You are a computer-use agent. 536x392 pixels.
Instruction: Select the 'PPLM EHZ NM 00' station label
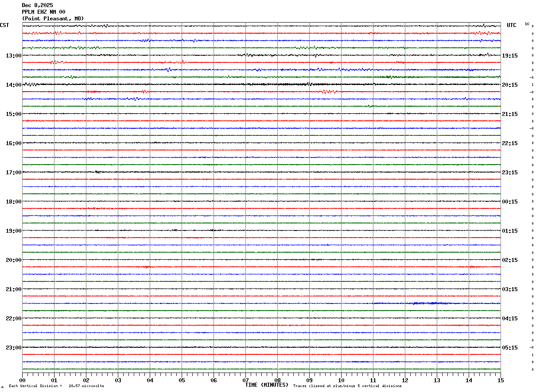tap(43, 12)
